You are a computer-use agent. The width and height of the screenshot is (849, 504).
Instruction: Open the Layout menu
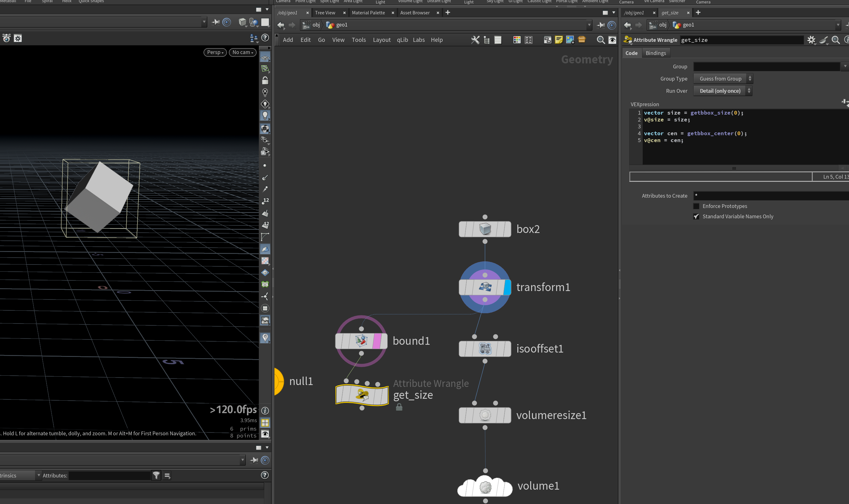382,40
